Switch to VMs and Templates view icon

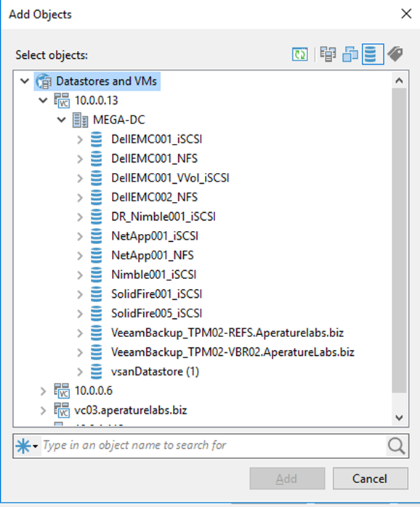(x=350, y=54)
